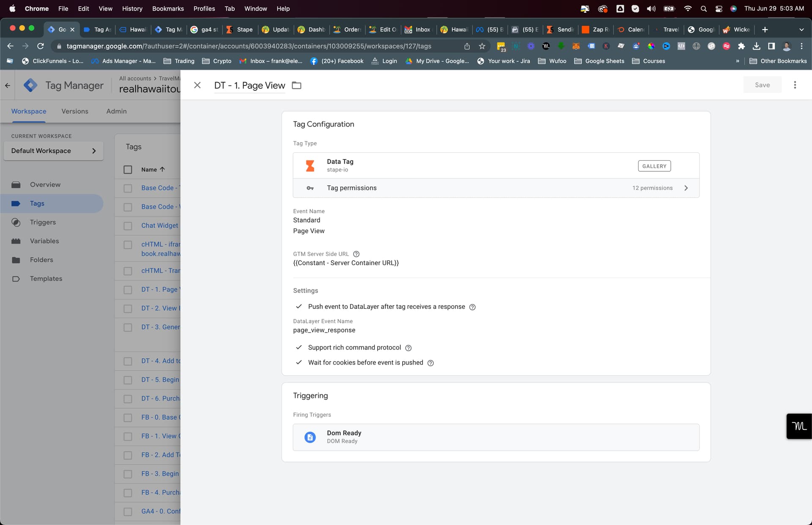Click the stape-io Data Tag icon
The height and width of the screenshot is (525, 812).
310,165
